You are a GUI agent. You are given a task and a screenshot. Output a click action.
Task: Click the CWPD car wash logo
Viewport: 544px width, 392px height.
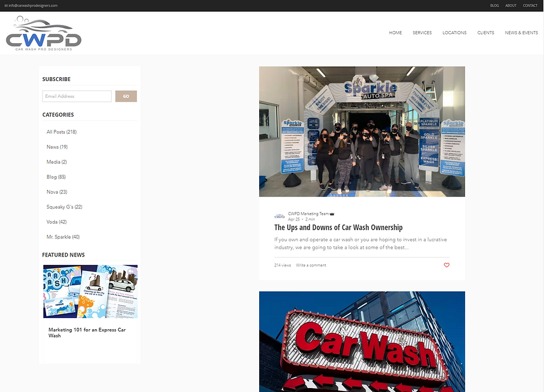pyautogui.click(x=44, y=34)
